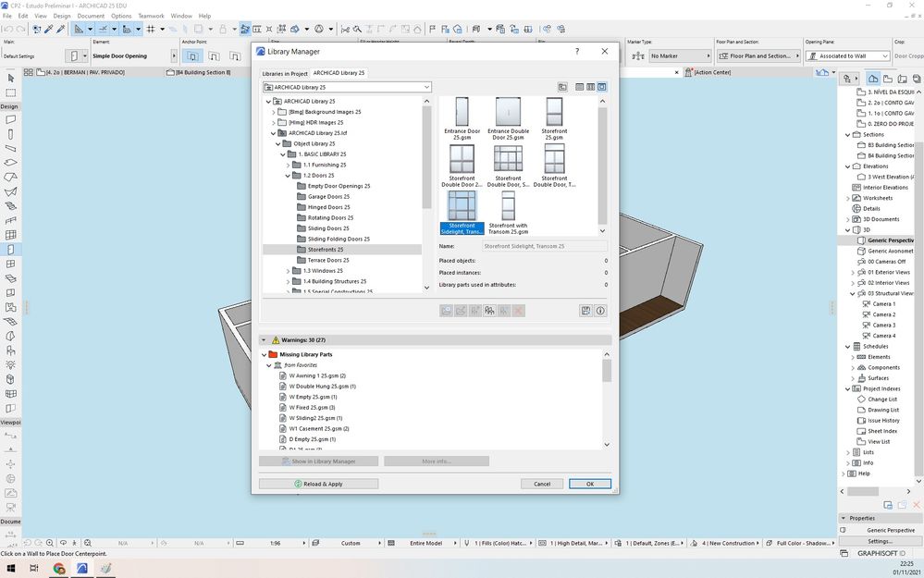Viewport: 924px width, 578px height.
Task: Open the Associated to Wall dropdown
Action: [847, 56]
